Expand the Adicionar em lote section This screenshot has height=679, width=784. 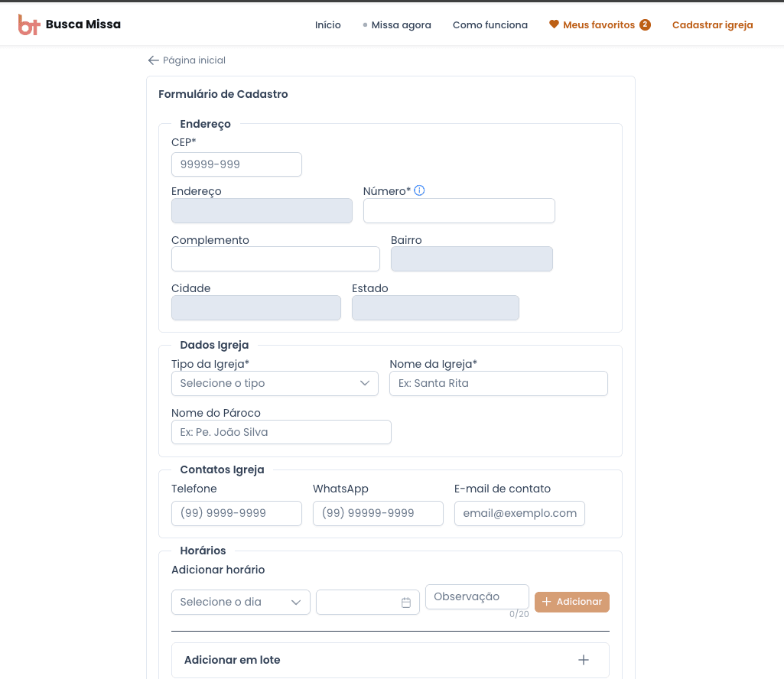[x=390, y=660]
